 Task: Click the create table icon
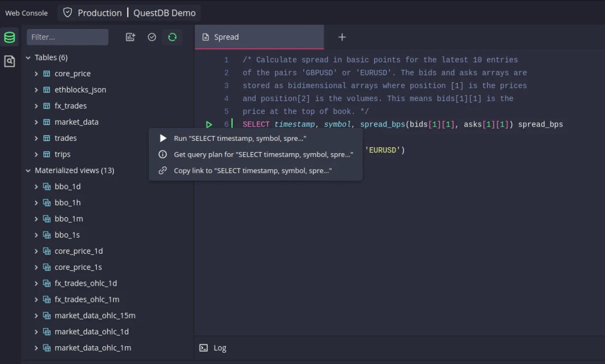click(130, 37)
